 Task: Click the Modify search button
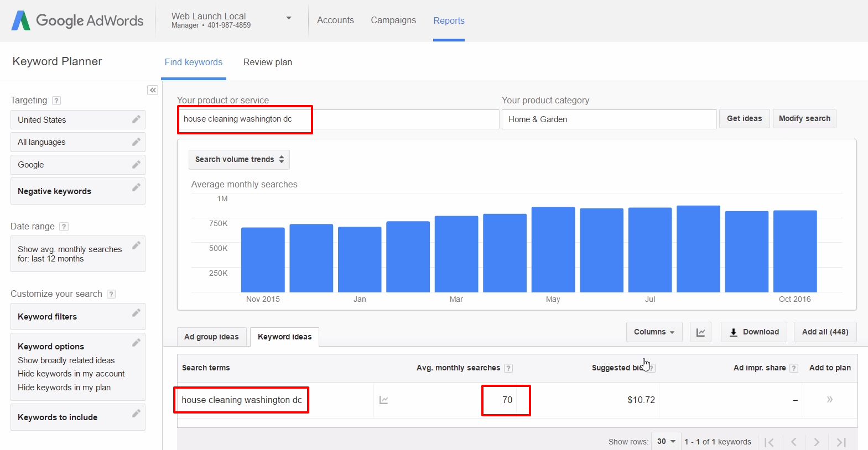tap(804, 119)
